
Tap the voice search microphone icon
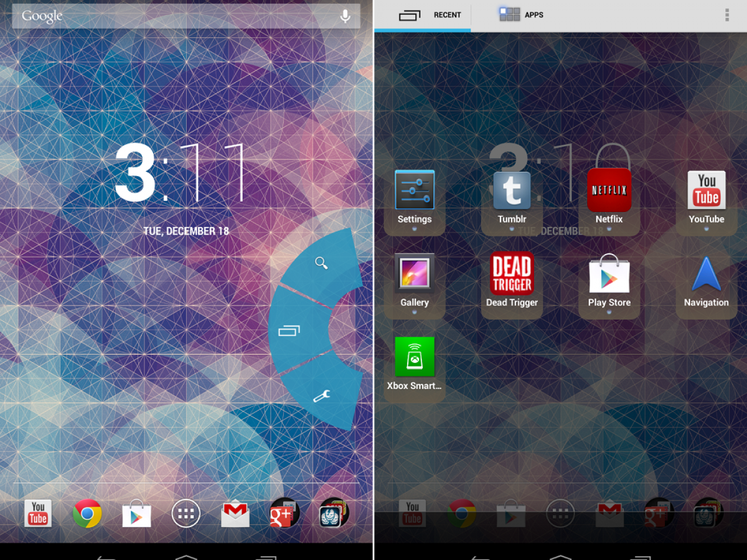click(x=345, y=17)
